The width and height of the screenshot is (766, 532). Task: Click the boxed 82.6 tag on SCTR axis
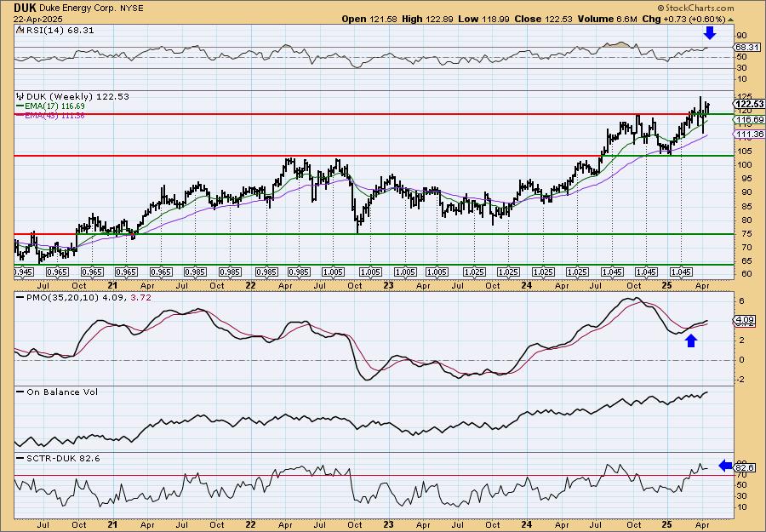coord(745,468)
